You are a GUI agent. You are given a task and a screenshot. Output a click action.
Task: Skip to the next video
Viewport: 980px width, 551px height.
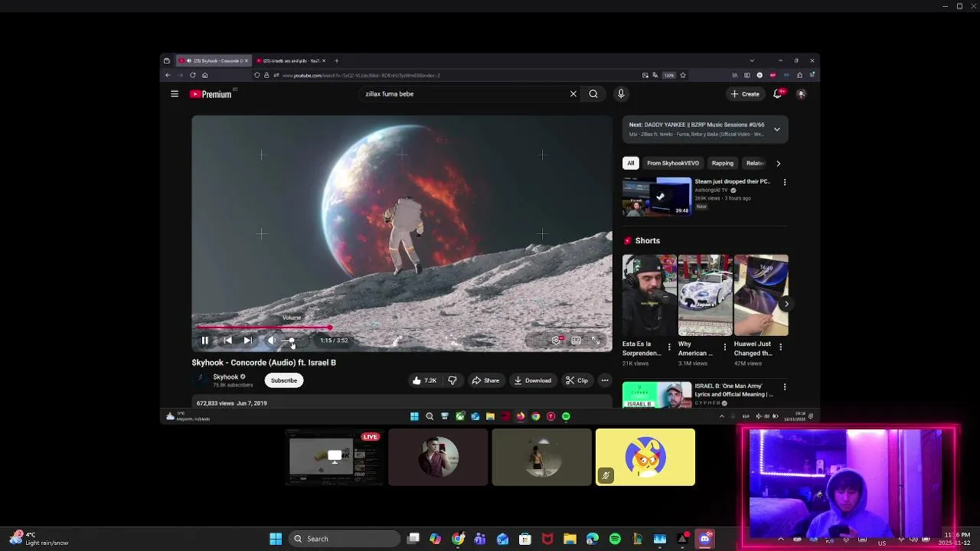point(247,341)
